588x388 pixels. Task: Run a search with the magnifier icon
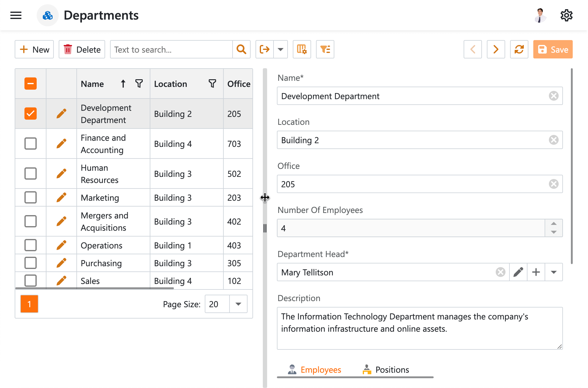coord(241,49)
